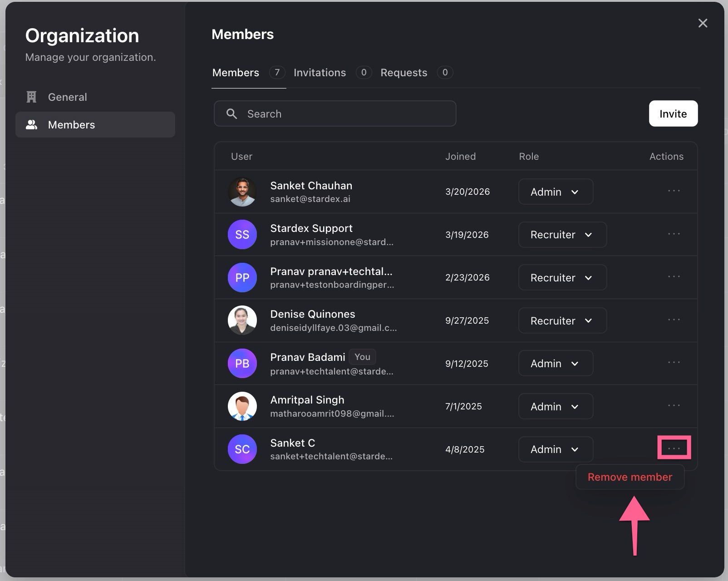Open role dropdown for Denise Quinones
The height and width of the screenshot is (581, 728).
562,320
